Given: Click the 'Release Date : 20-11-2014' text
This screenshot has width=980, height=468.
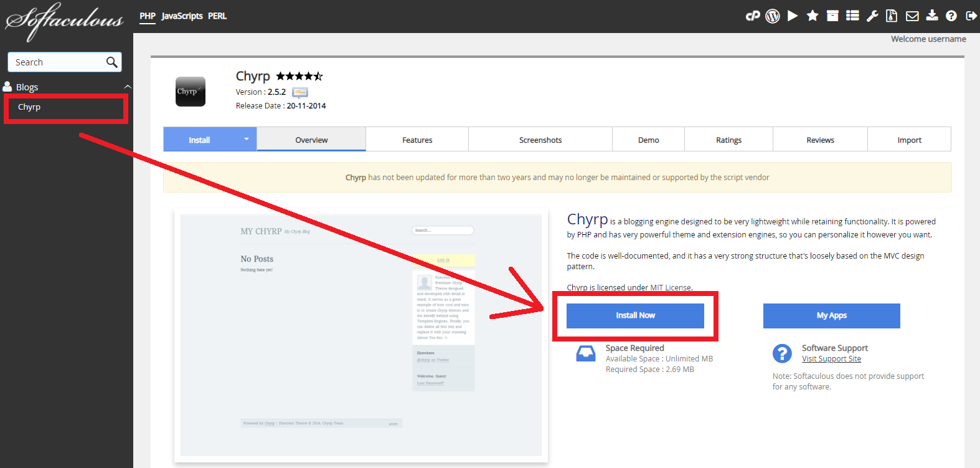Looking at the screenshot, I should point(281,106).
